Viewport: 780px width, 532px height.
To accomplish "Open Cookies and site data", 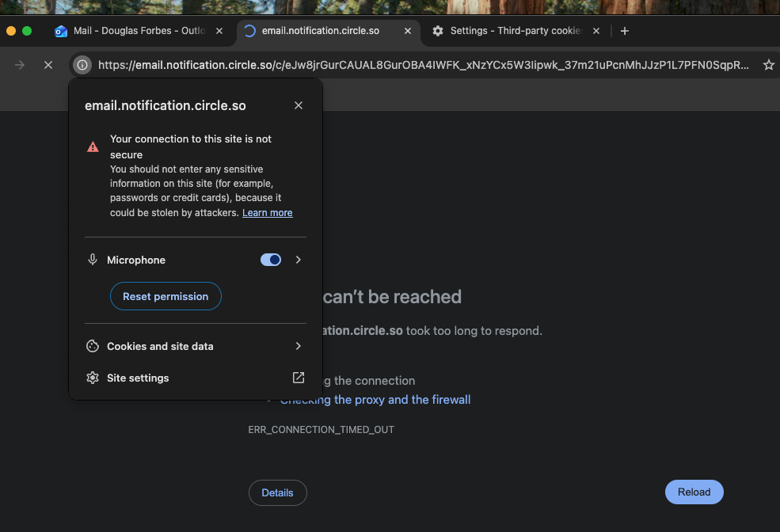I will point(195,347).
